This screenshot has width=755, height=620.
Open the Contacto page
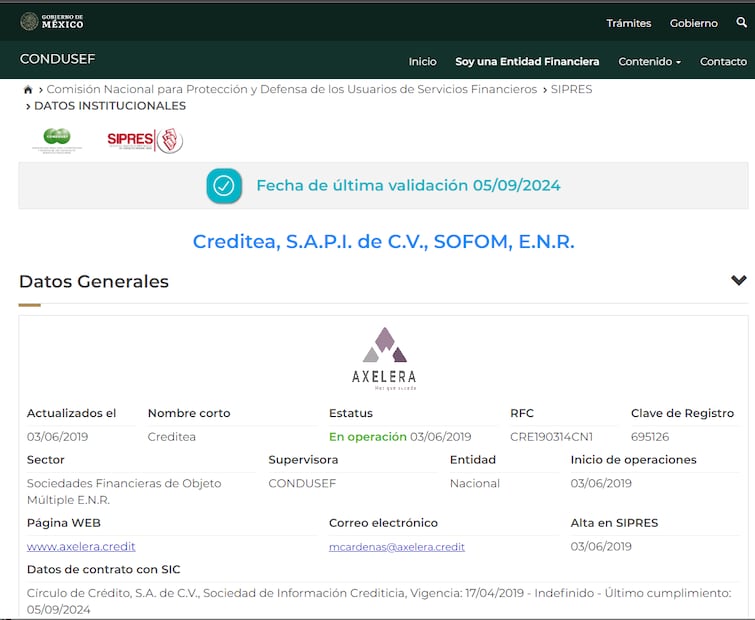[723, 62]
